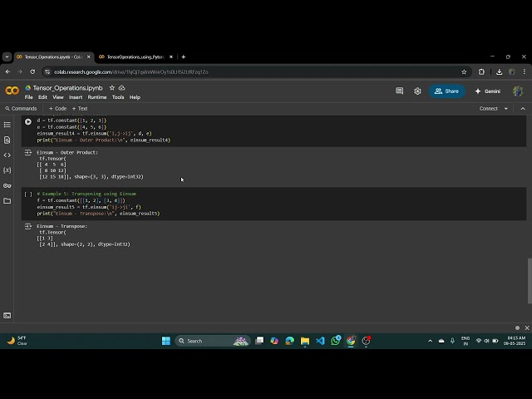Screen dimensions: 532x399
Task: Click the Share button
Action: [x=447, y=91]
